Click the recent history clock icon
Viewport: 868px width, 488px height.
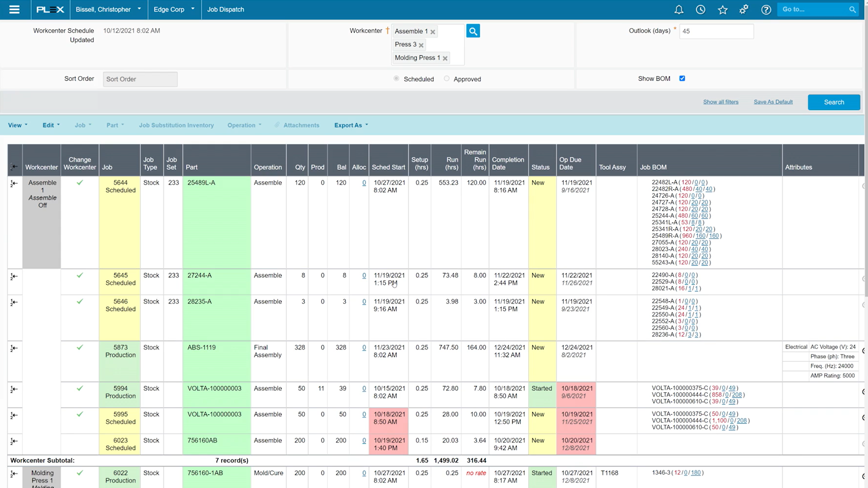[700, 10]
